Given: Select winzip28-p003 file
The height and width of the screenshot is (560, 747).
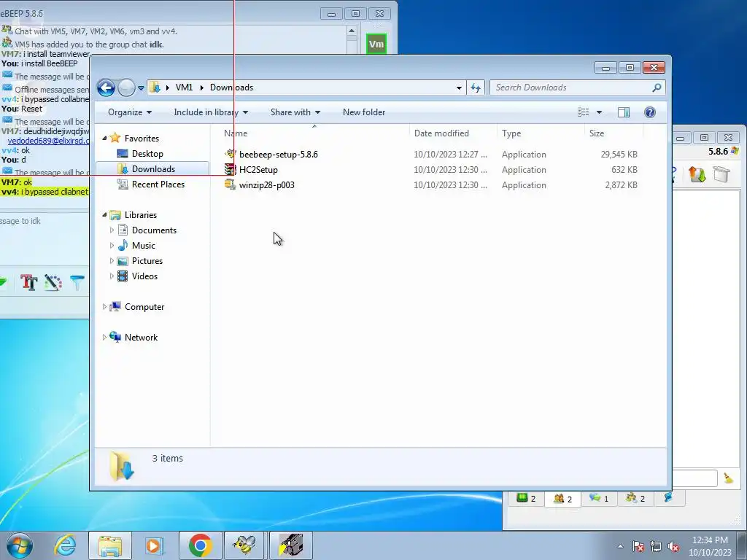Looking at the screenshot, I should tap(267, 184).
